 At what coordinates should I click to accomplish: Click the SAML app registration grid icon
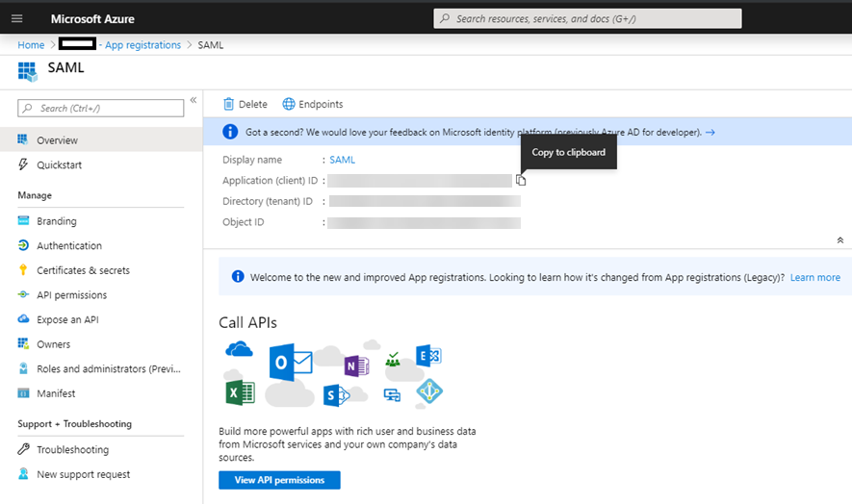pyautogui.click(x=27, y=72)
